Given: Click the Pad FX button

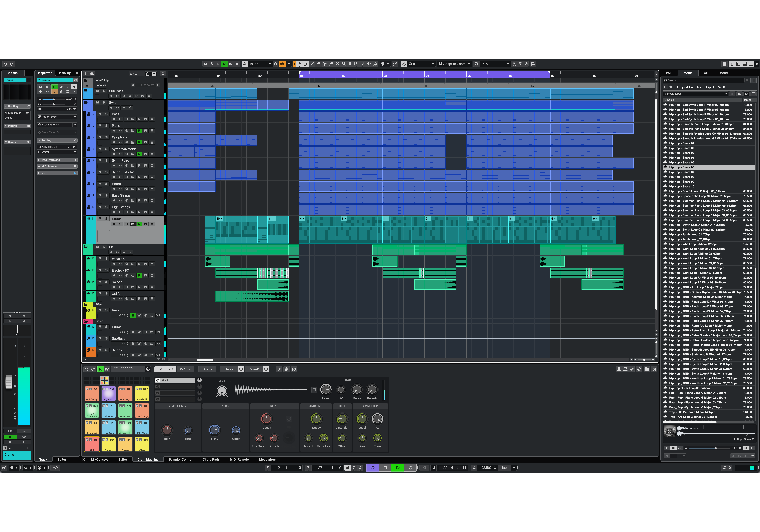Looking at the screenshot, I should tap(185, 369).
